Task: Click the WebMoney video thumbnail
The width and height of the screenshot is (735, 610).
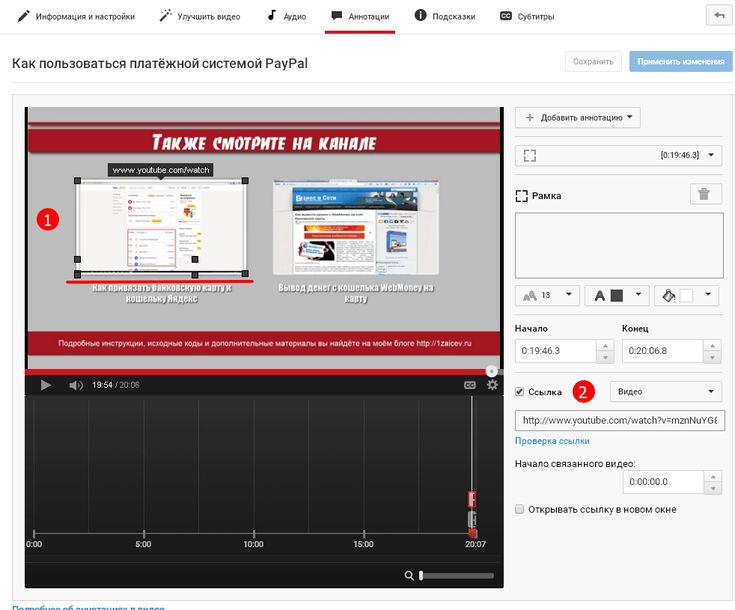Action: pos(356,227)
